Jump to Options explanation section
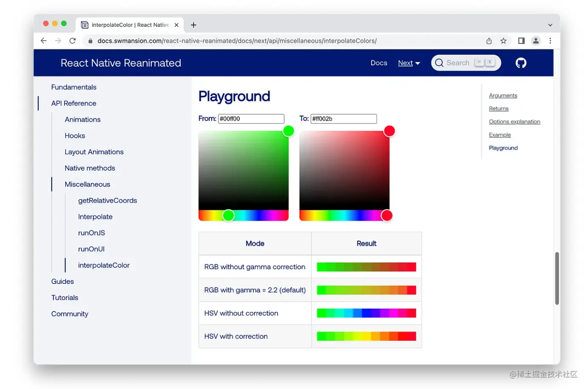Image resolution: width=588 pixels, height=389 pixels. pos(515,122)
